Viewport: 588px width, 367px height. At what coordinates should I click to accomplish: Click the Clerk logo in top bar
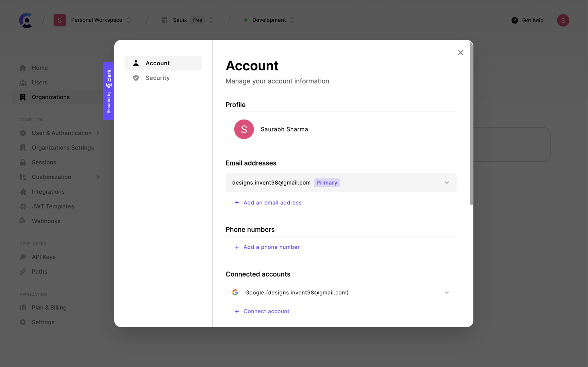point(26,20)
